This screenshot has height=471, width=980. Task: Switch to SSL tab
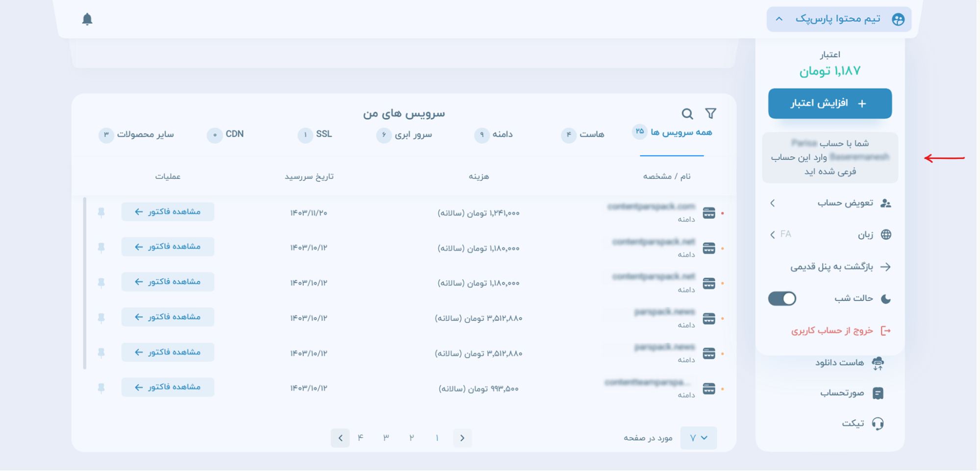tap(315, 134)
